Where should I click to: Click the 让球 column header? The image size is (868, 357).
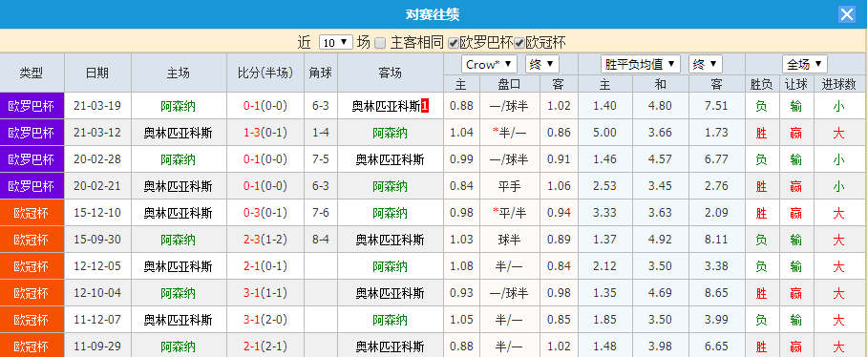pyautogui.click(x=796, y=84)
